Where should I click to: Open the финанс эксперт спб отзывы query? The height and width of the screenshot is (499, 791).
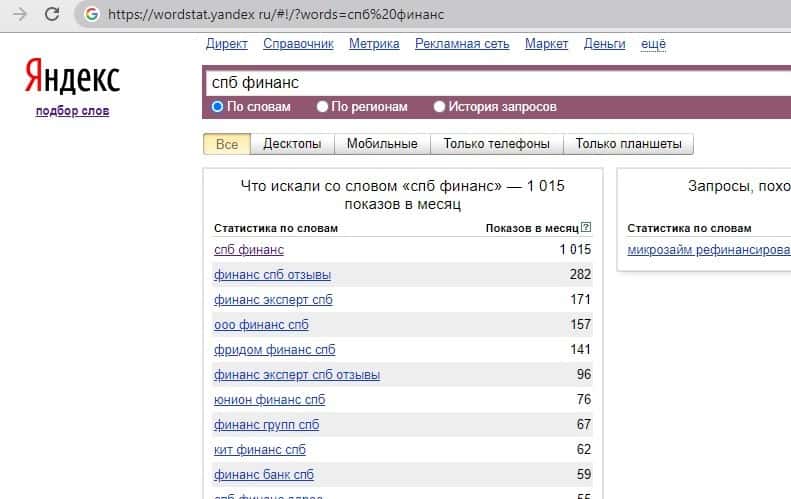[x=297, y=375]
